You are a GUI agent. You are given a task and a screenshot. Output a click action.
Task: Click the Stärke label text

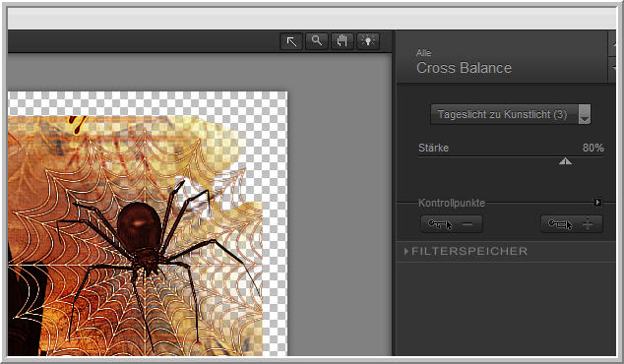coord(433,148)
